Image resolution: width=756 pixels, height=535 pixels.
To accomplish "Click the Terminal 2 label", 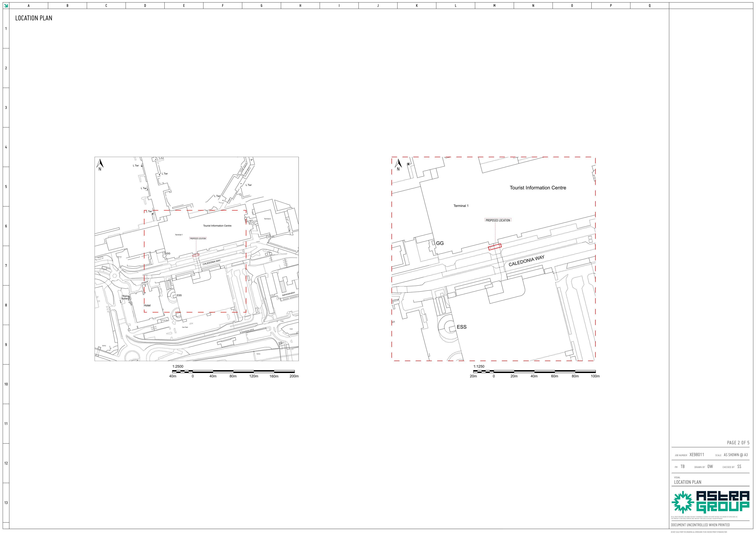I will (267, 219).
